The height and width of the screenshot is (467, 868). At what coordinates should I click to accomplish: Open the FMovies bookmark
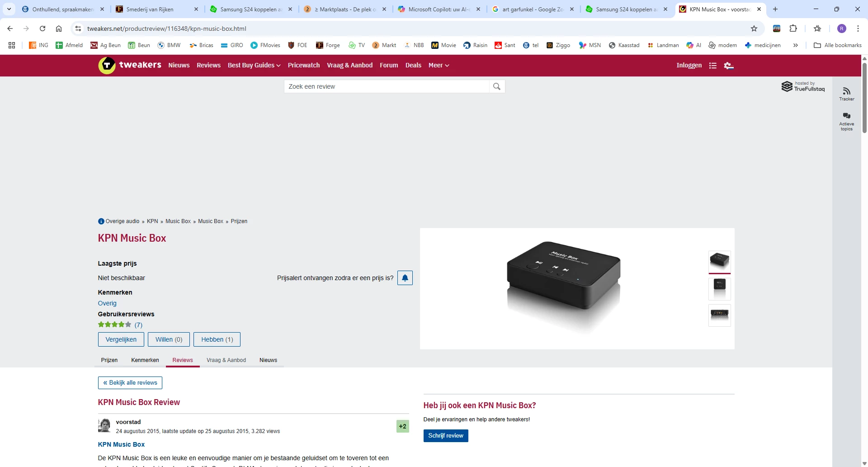click(265, 45)
